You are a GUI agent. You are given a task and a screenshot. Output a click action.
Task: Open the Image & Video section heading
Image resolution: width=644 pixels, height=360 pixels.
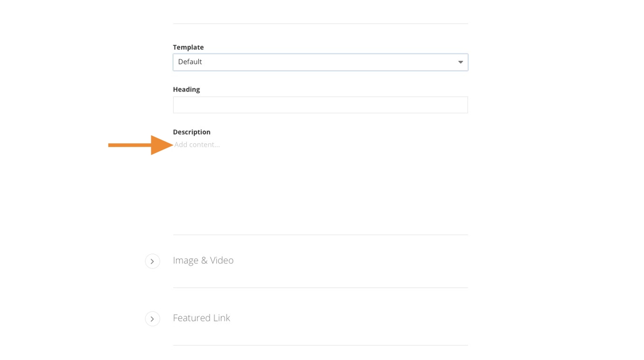(203, 261)
